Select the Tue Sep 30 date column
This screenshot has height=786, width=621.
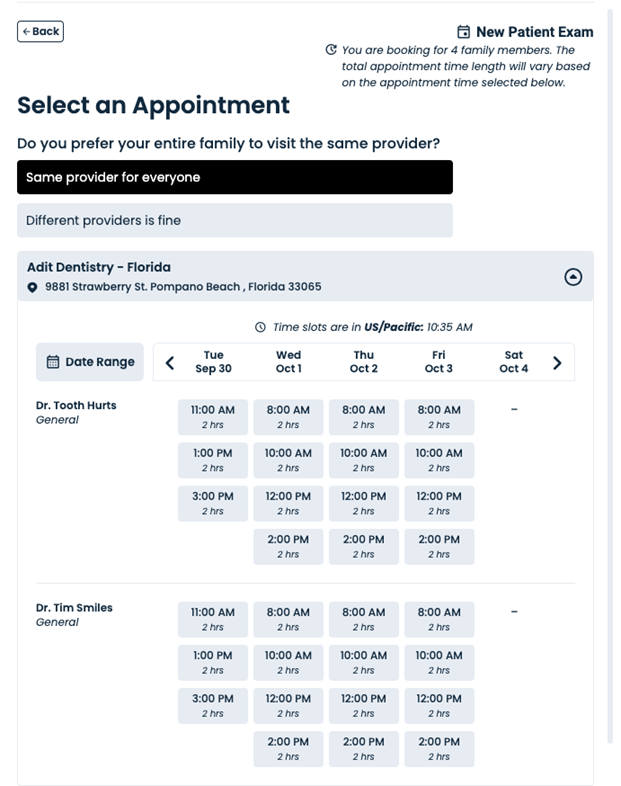[x=213, y=362]
